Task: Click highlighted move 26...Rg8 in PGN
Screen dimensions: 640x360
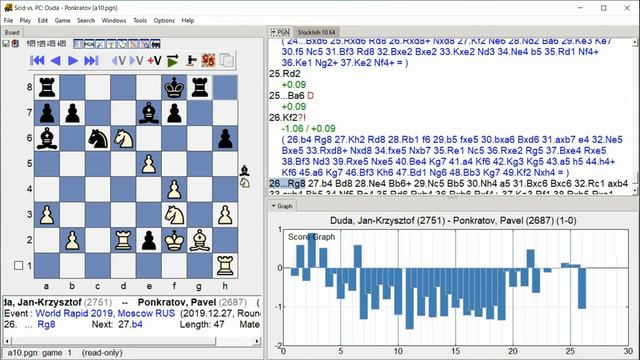Action: tap(287, 183)
